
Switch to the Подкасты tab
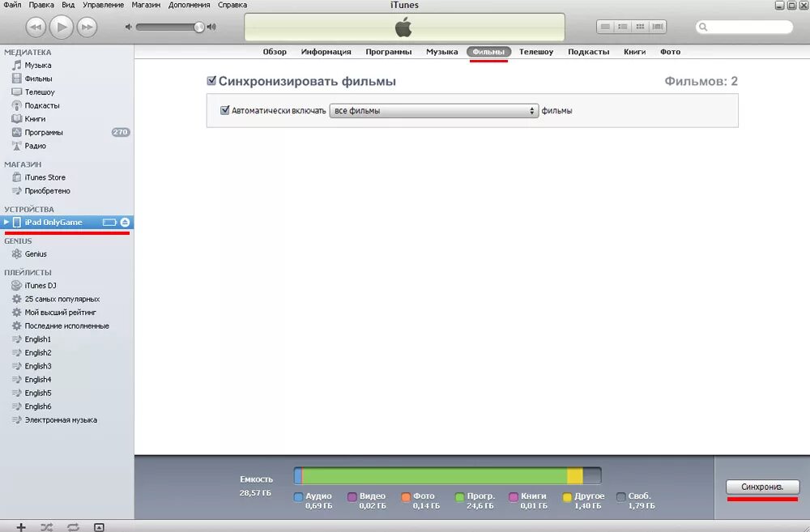click(588, 52)
